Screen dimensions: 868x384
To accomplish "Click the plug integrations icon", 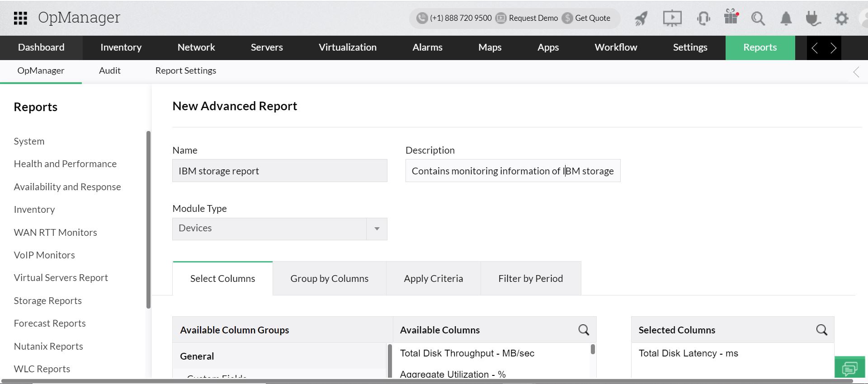I will pos(813,19).
